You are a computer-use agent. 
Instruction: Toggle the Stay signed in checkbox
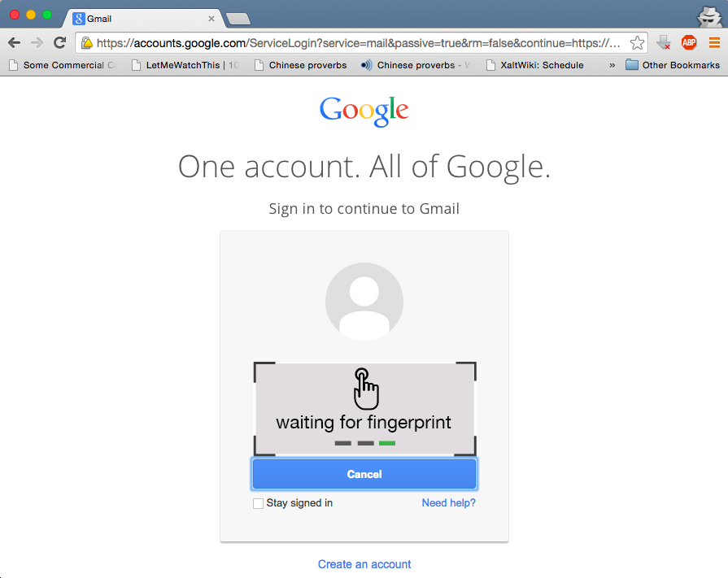point(258,503)
